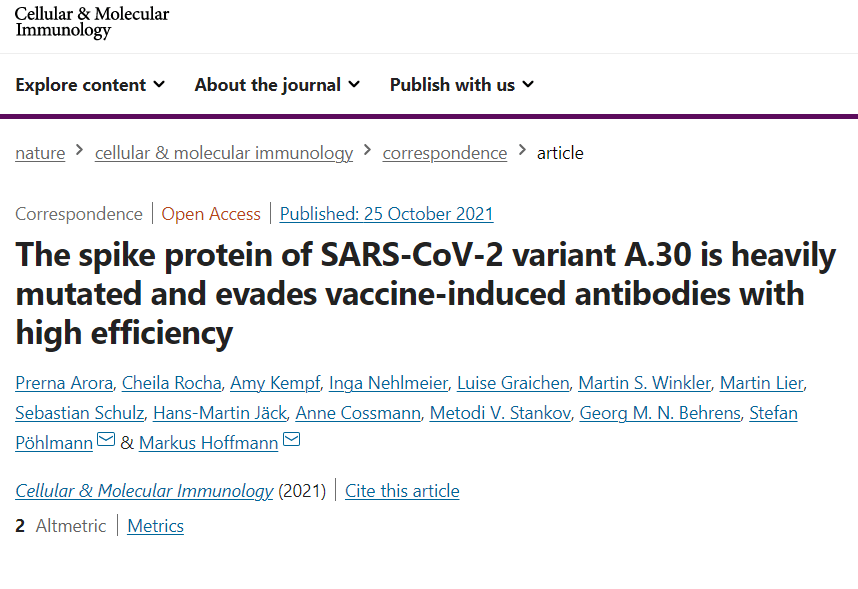Navigate to correspondence breadcrumb
Viewport: 858px width, 589px height.
coord(444,153)
